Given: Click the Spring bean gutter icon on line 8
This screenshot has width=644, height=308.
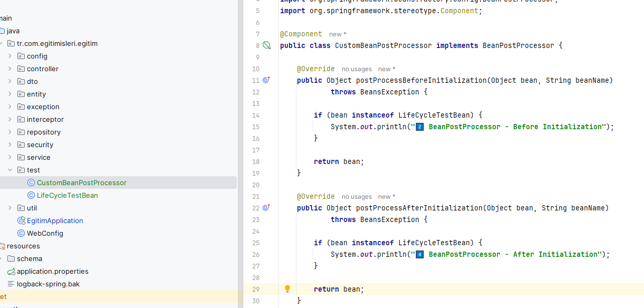Looking at the screenshot, I should pyautogui.click(x=267, y=45).
